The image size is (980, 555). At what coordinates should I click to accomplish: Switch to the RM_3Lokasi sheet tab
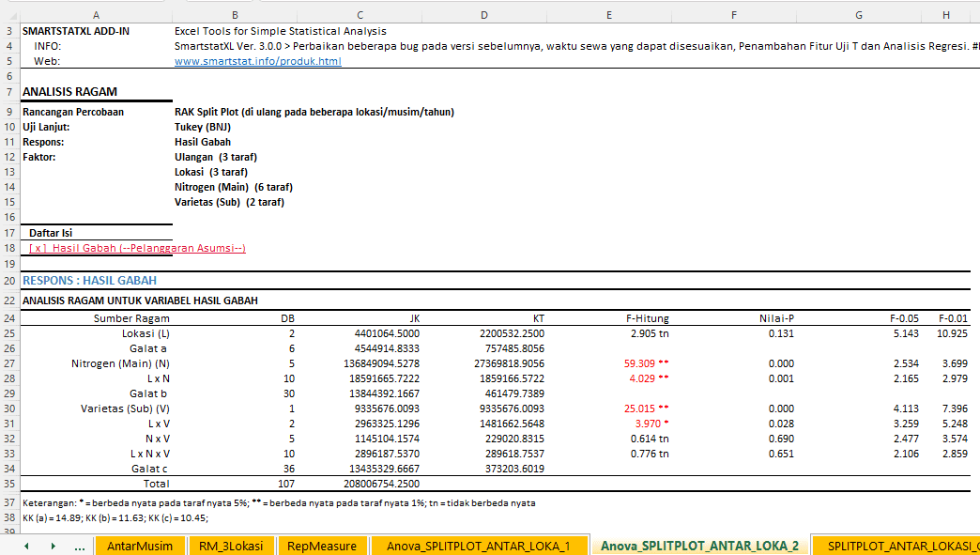[x=232, y=545]
